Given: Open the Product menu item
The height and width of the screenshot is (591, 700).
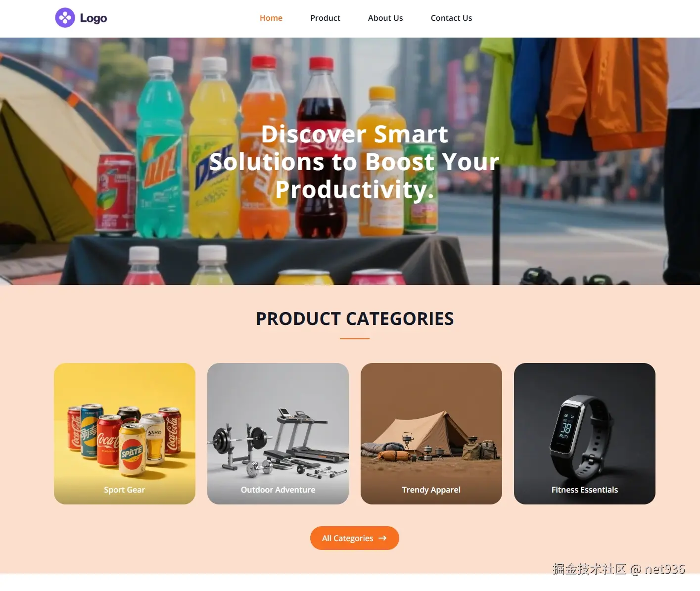Looking at the screenshot, I should click(325, 18).
